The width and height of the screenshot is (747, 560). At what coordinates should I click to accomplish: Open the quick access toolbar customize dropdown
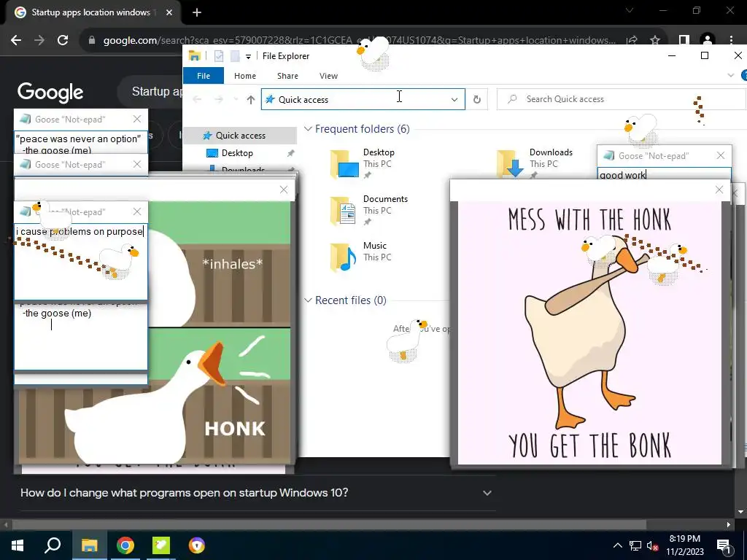pos(248,57)
